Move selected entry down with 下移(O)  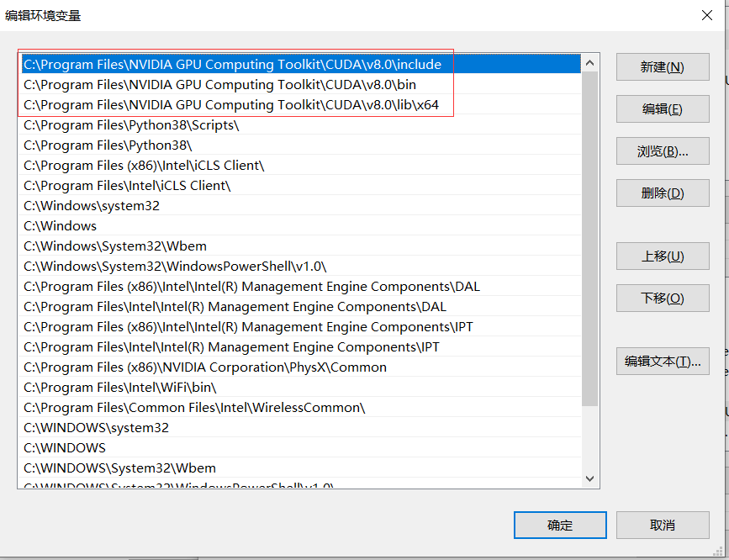pos(662,298)
